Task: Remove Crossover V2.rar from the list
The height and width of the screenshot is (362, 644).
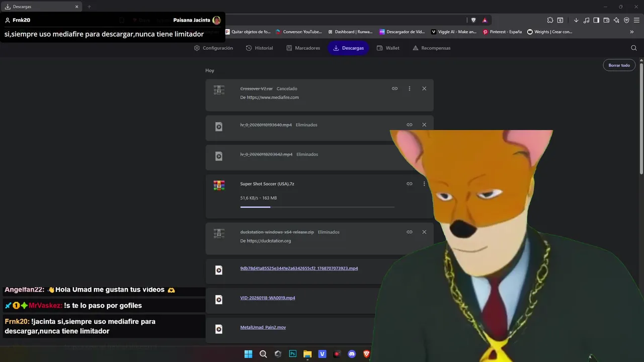Action: pyautogui.click(x=424, y=88)
